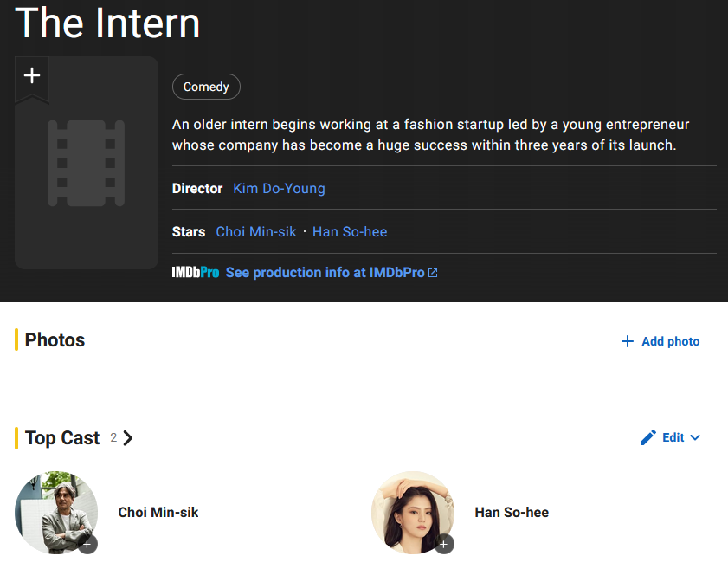Add Han So-hee to favorites with plus badge
Screen dimensions: 728x569
444,544
